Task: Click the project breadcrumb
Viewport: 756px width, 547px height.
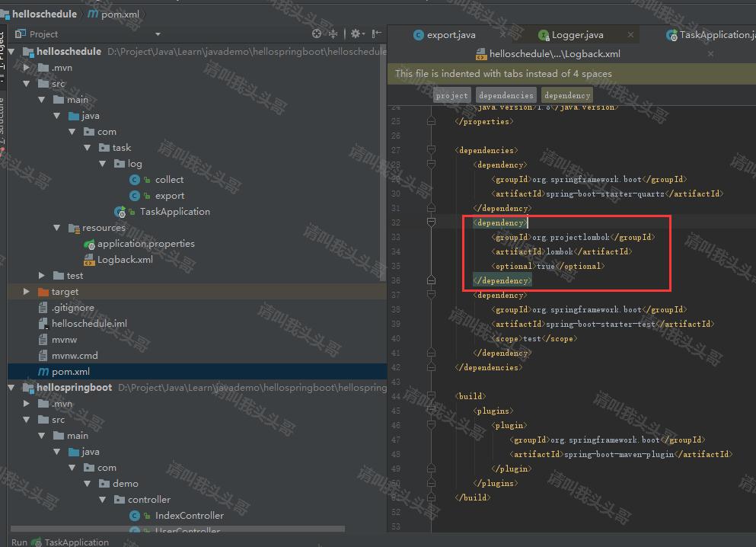Action: (x=451, y=95)
